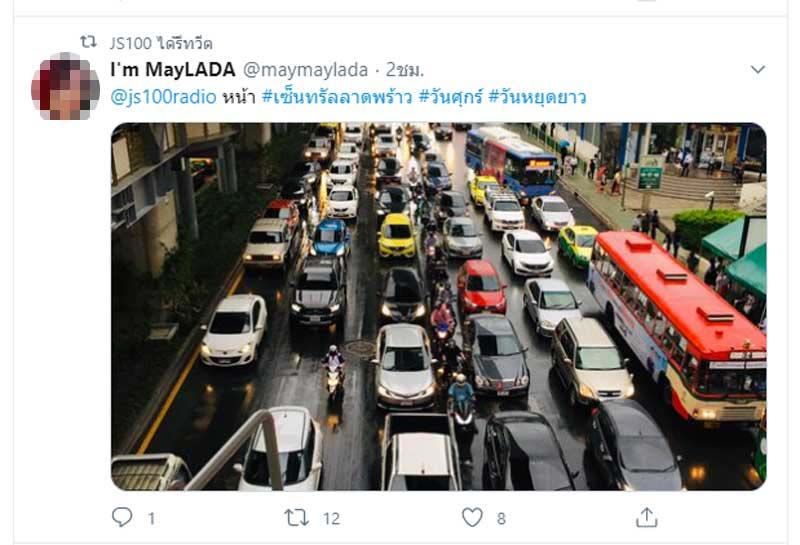800x545 pixels.
Task: Open the @js100radio mention
Action: pyautogui.click(x=163, y=97)
